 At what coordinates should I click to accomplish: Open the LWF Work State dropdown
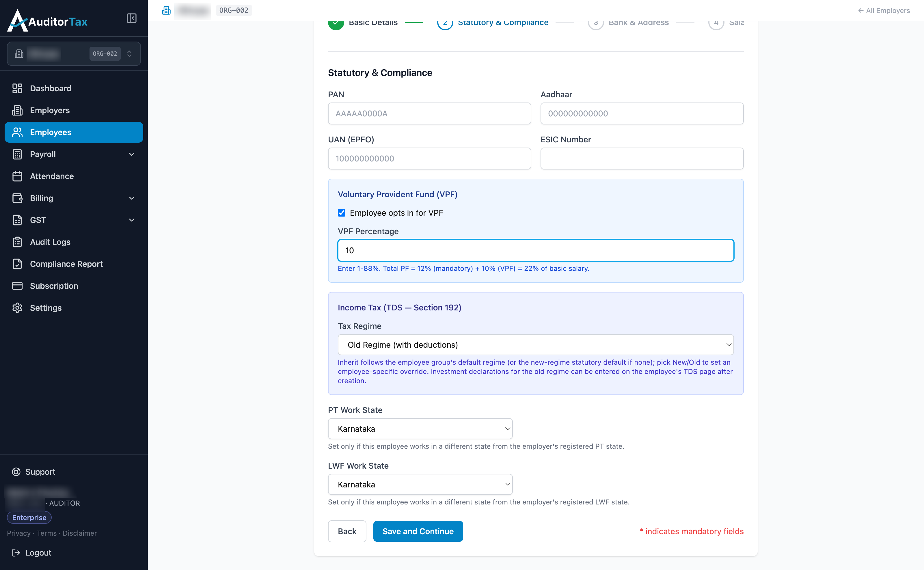[x=420, y=485]
